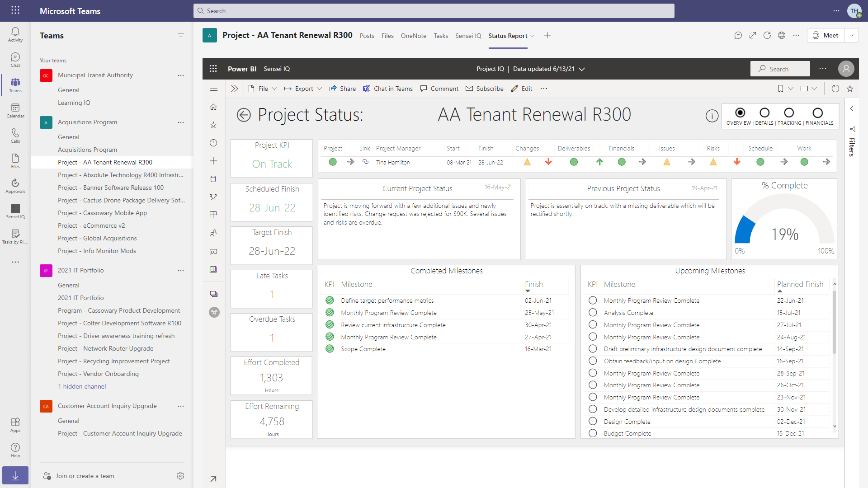This screenshot has width=868, height=488.
Task: Open the tab conversation icon
Action: [x=738, y=35]
